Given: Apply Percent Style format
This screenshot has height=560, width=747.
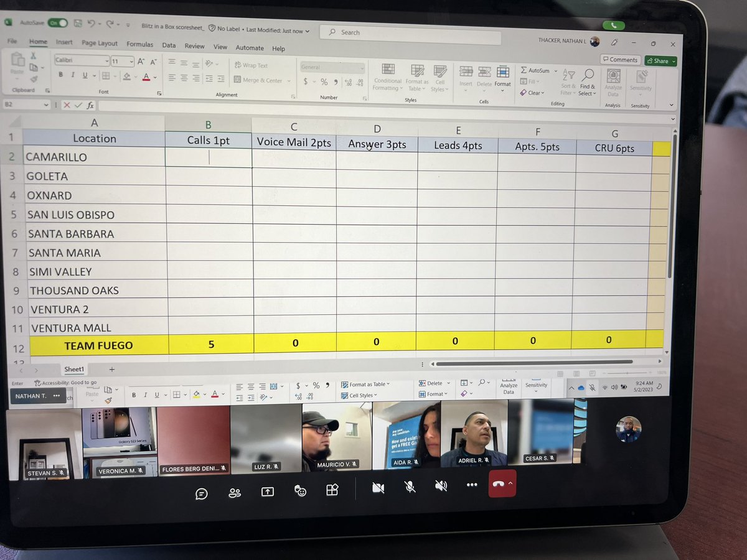Looking at the screenshot, I should click(324, 82).
